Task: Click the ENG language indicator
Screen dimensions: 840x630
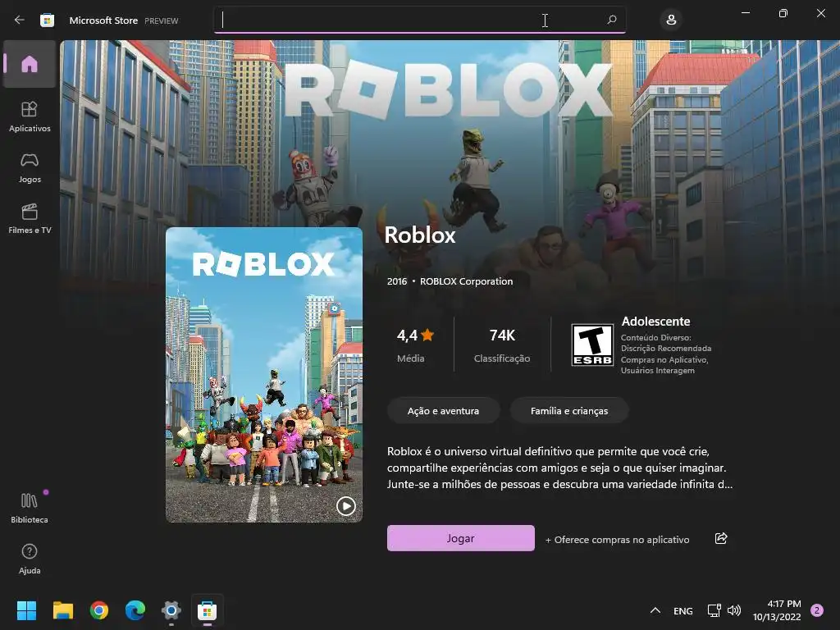Action: pyautogui.click(x=683, y=610)
